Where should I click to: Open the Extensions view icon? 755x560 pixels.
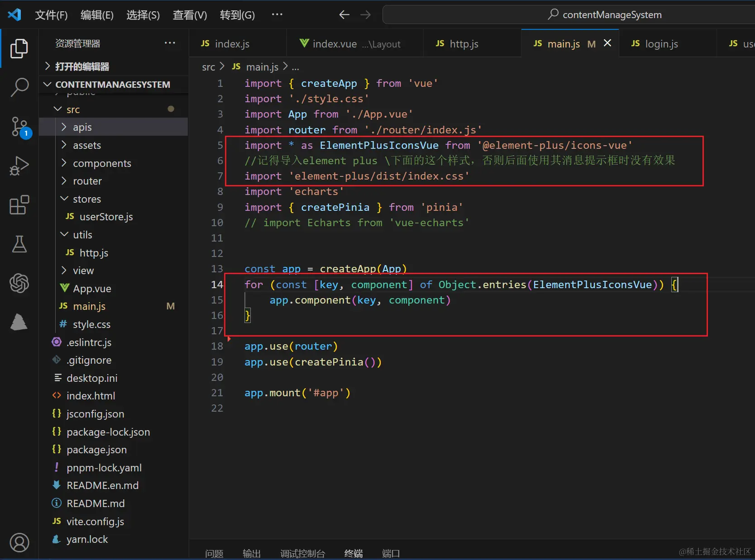pos(19,205)
